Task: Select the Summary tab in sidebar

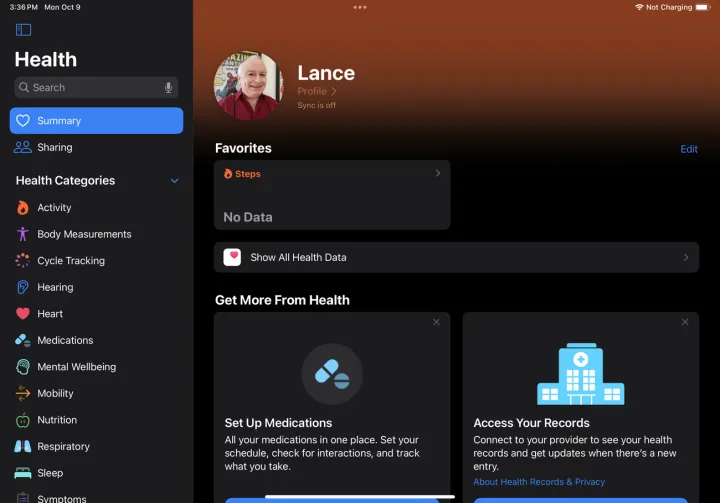Action: [x=96, y=121]
